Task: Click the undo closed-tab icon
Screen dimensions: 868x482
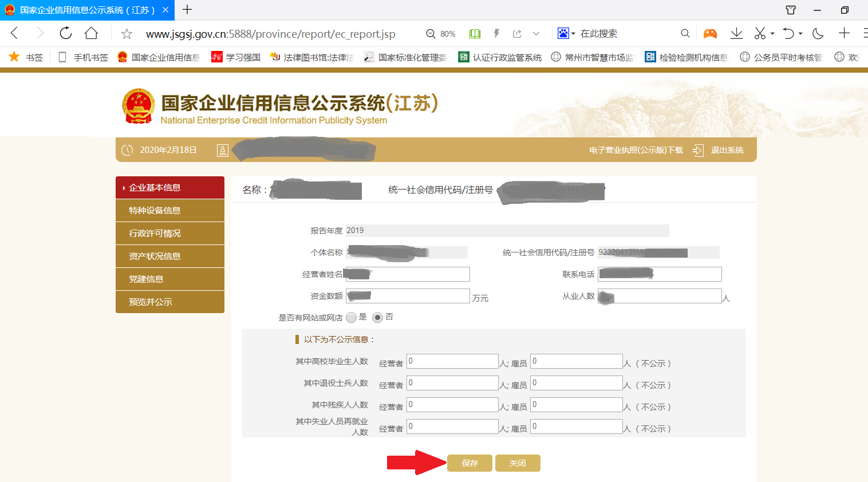Action: point(788,33)
